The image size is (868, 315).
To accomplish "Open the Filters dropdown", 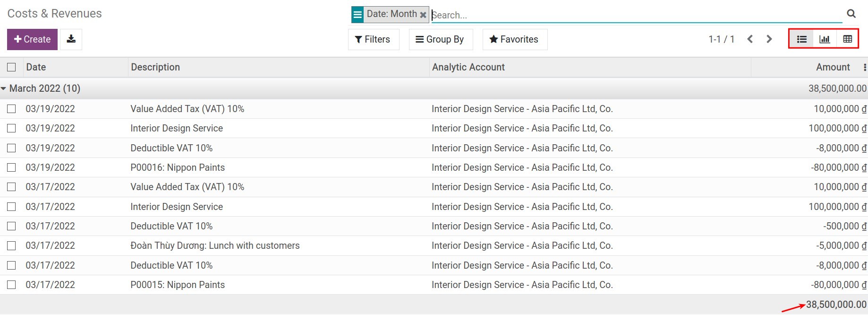I will point(373,39).
